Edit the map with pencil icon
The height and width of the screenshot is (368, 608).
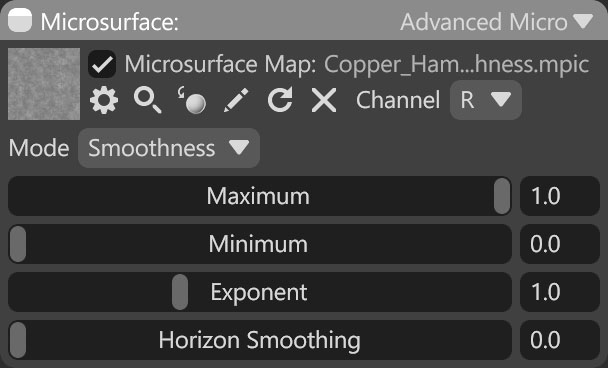click(x=236, y=100)
